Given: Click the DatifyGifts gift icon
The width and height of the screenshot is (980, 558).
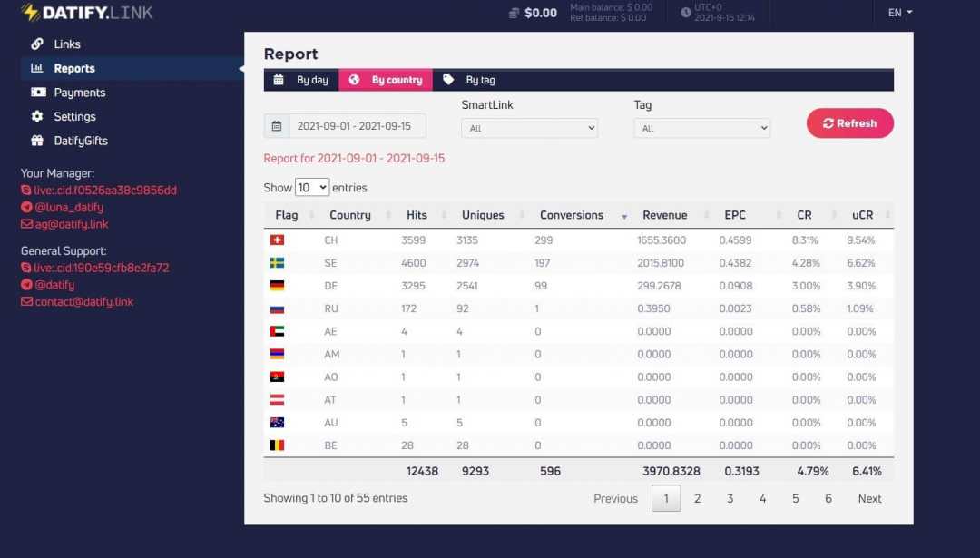Looking at the screenshot, I should [37, 141].
